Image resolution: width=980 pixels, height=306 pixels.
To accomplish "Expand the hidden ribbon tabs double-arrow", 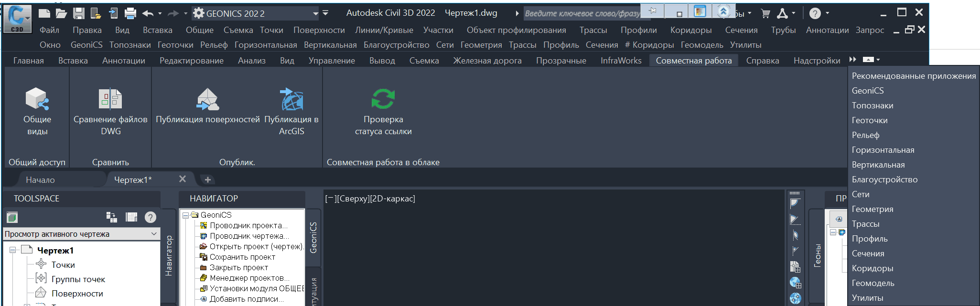I will 853,60.
